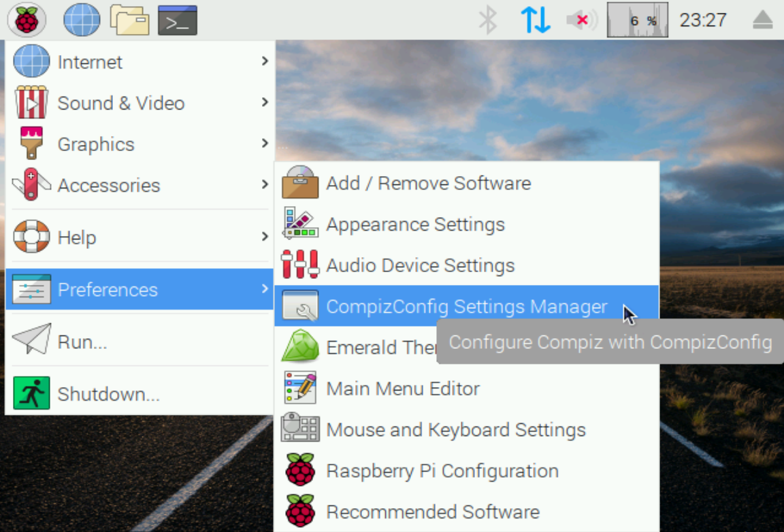Open Mouse and Keyboard Settings

pyautogui.click(x=466, y=429)
